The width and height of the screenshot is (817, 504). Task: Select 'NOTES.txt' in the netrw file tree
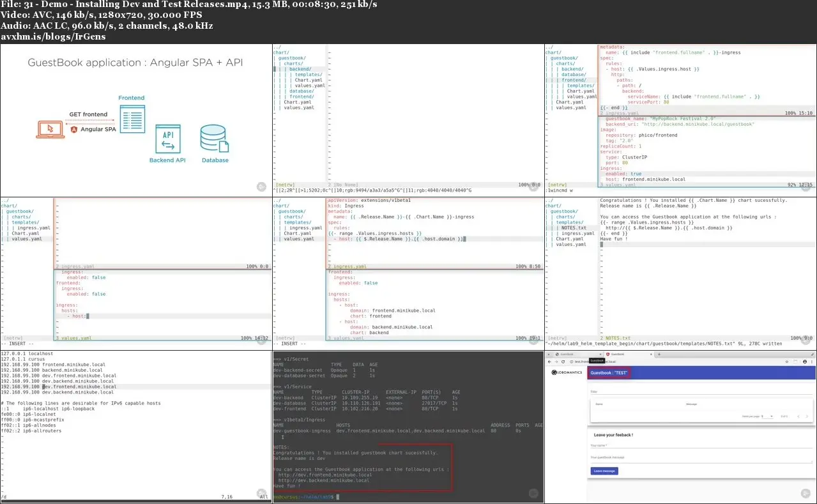tap(574, 228)
